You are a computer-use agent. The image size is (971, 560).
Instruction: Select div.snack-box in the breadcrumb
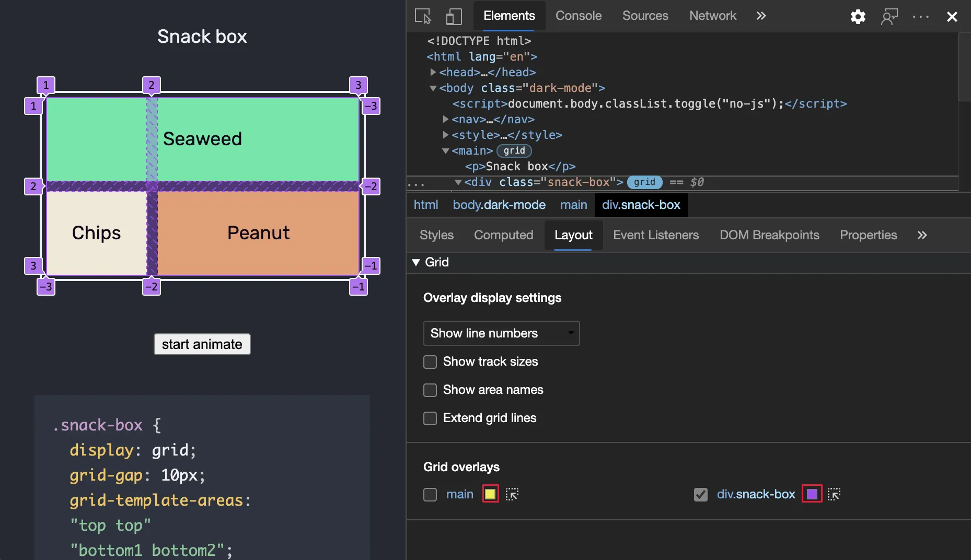click(x=641, y=205)
